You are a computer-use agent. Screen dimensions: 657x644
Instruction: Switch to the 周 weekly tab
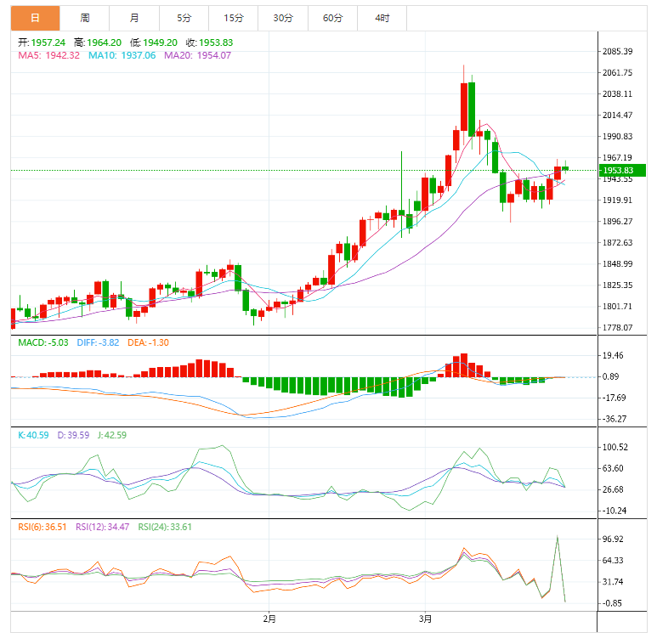[x=85, y=18]
